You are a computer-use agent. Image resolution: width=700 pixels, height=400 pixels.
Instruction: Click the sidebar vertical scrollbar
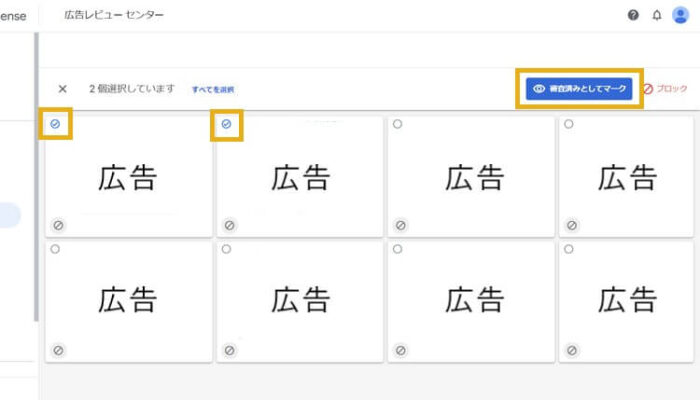click(x=36, y=176)
